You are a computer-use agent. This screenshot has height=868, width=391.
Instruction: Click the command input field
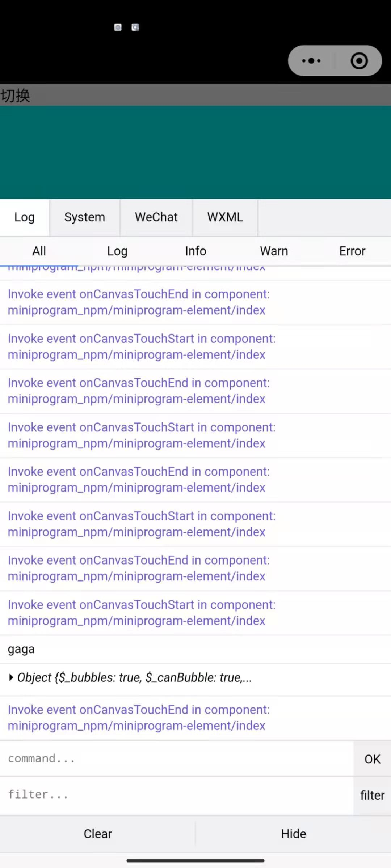point(174,758)
